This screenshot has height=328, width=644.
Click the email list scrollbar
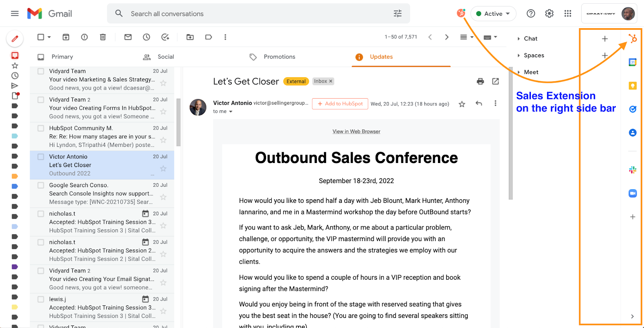coord(178,122)
